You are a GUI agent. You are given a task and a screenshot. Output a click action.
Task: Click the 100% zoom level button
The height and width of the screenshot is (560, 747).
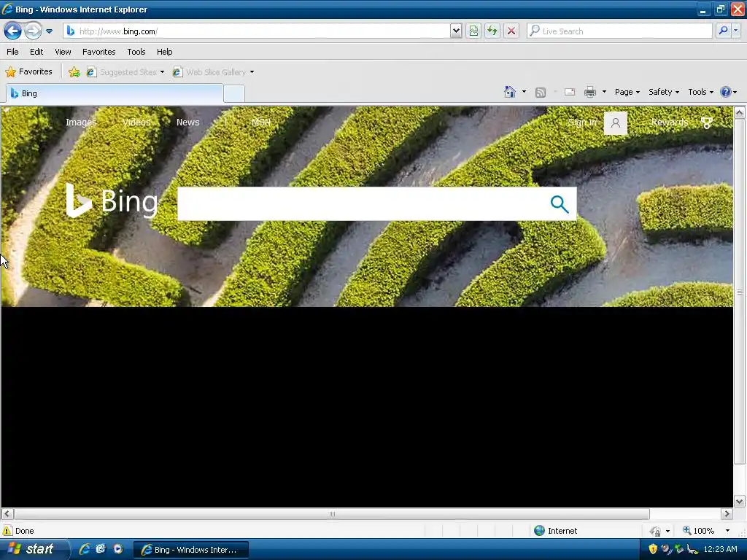click(x=699, y=531)
